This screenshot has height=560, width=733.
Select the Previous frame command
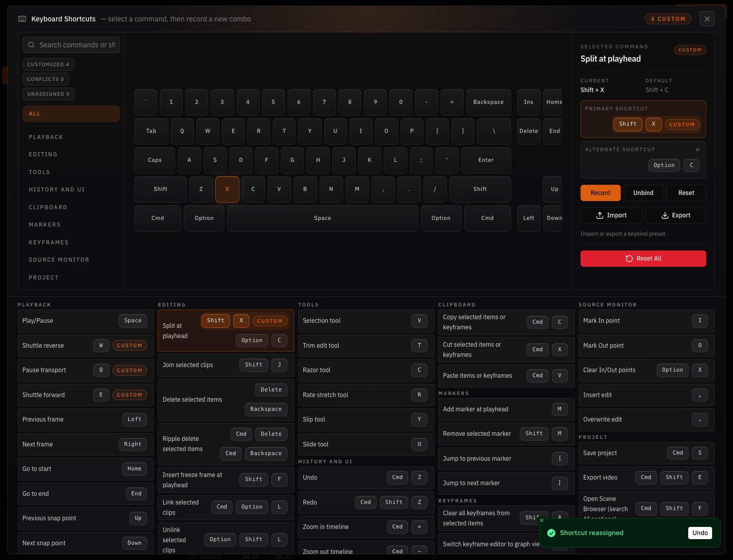86,419
